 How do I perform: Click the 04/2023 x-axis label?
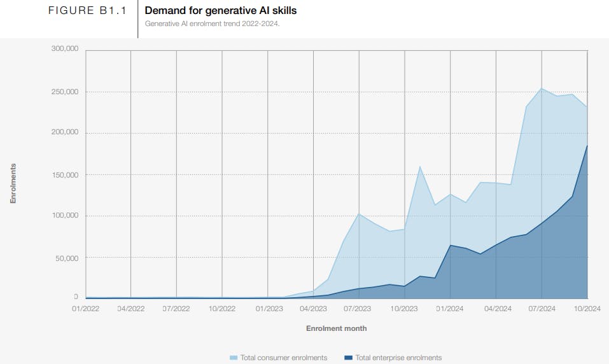pos(313,309)
